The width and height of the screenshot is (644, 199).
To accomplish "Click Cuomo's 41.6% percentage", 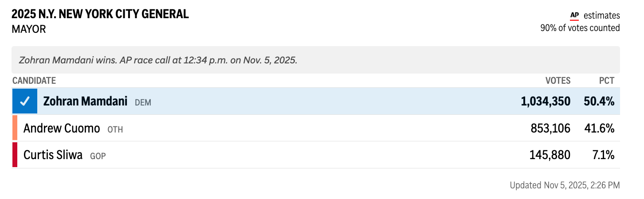I will (x=599, y=129).
